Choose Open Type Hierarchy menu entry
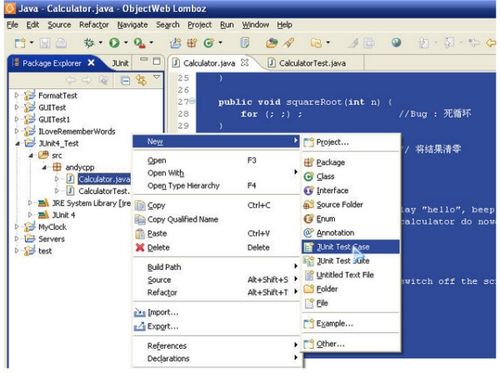This screenshot has width=500, height=373. [x=216, y=186]
